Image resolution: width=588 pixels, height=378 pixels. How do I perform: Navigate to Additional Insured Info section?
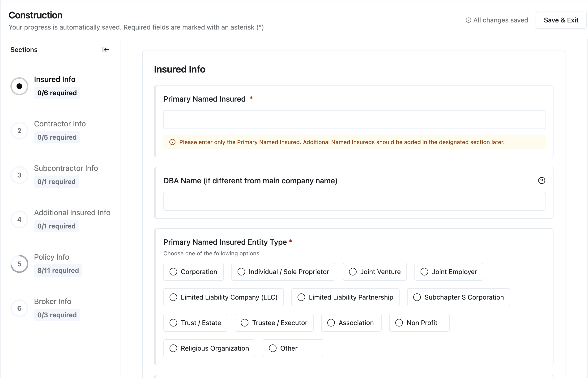(72, 213)
